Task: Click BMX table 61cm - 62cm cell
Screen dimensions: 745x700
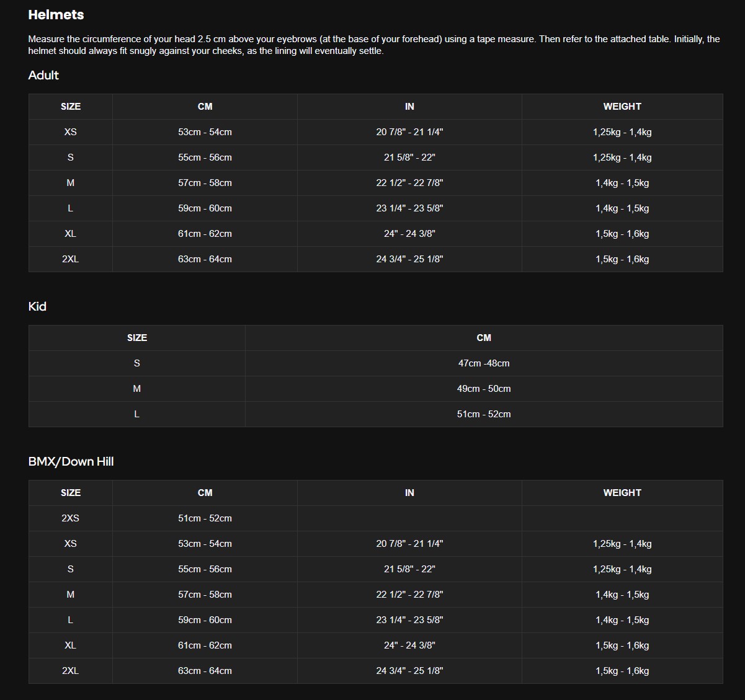Action: (205, 645)
